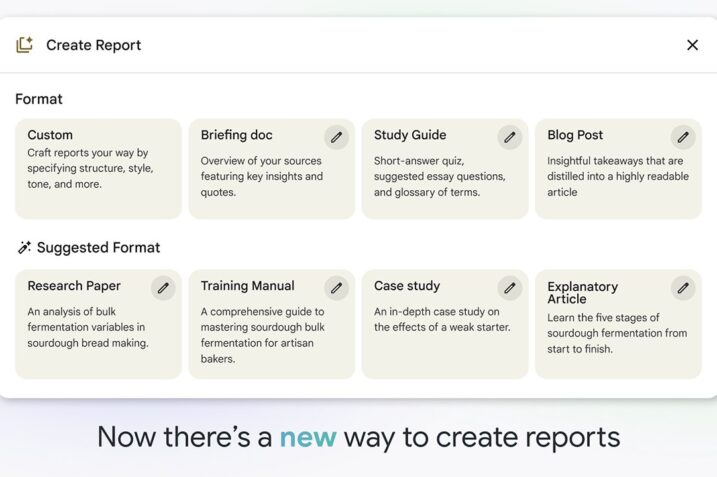Close the Create Report dialog
The height and width of the screenshot is (477, 717).
[692, 45]
